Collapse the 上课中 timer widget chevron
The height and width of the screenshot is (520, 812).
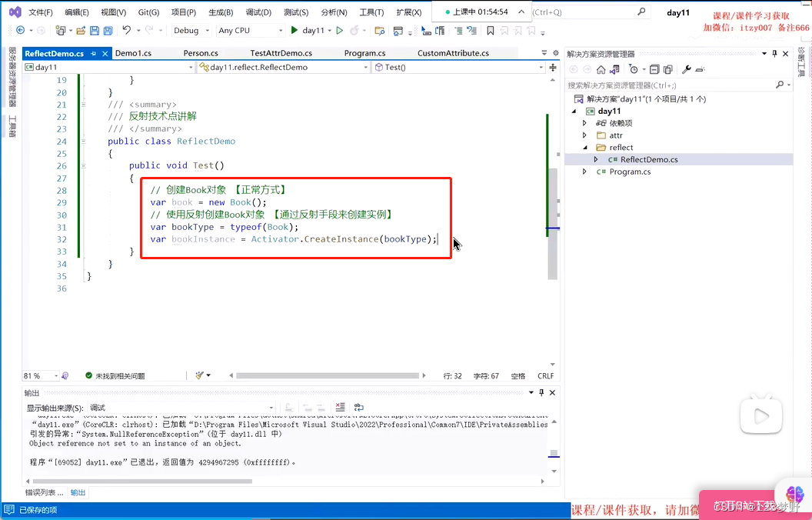tap(521, 12)
